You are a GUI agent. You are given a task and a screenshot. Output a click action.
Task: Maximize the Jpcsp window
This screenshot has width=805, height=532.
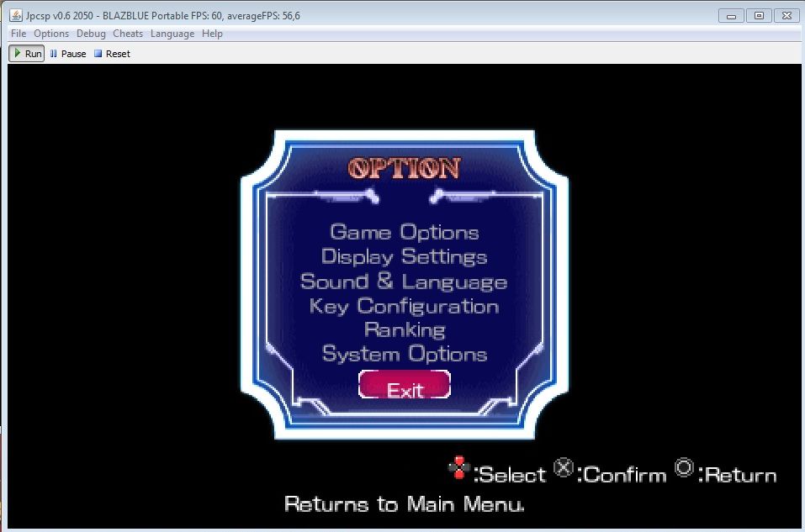click(759, 16)
